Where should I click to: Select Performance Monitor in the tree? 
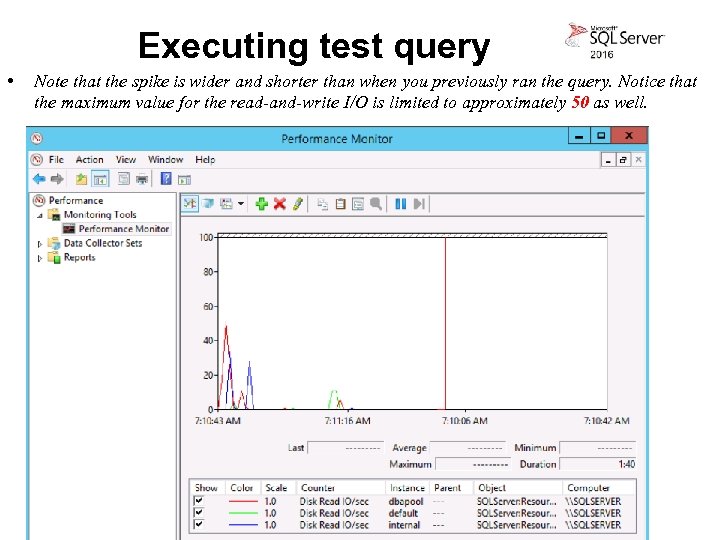coord(124,229)
